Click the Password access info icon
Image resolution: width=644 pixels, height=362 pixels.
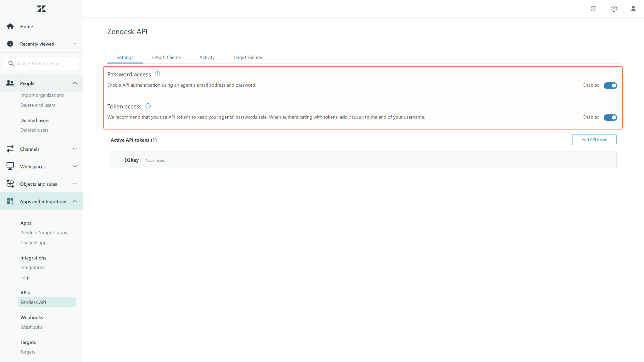pyautogui.click(x=158, y=74)
